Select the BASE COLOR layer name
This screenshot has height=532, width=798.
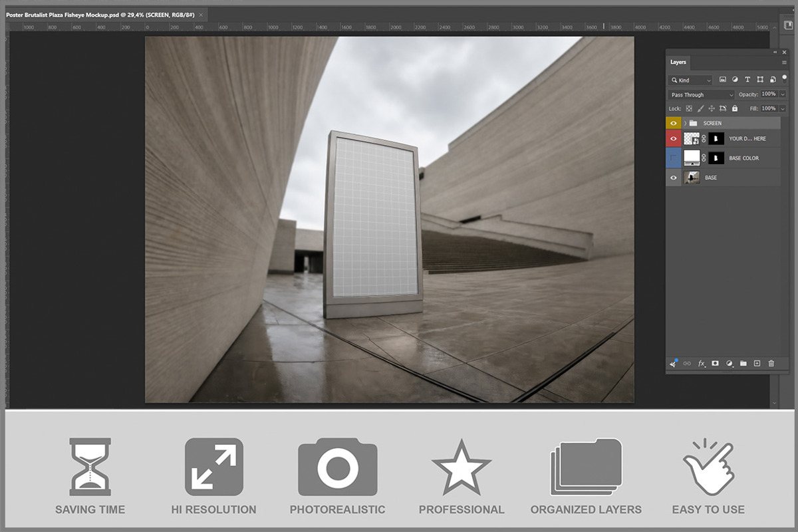(x=744, y=158)
